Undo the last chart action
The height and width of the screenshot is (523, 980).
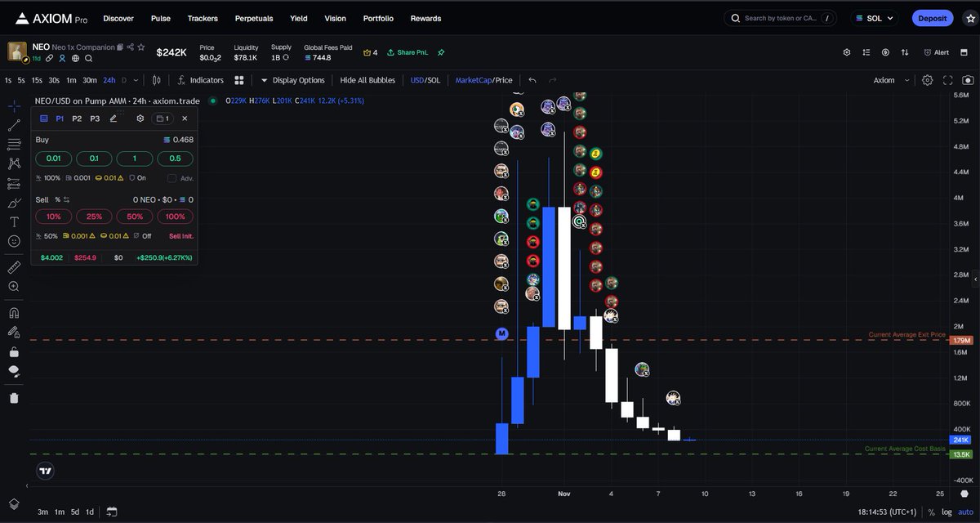pos(532,80)
